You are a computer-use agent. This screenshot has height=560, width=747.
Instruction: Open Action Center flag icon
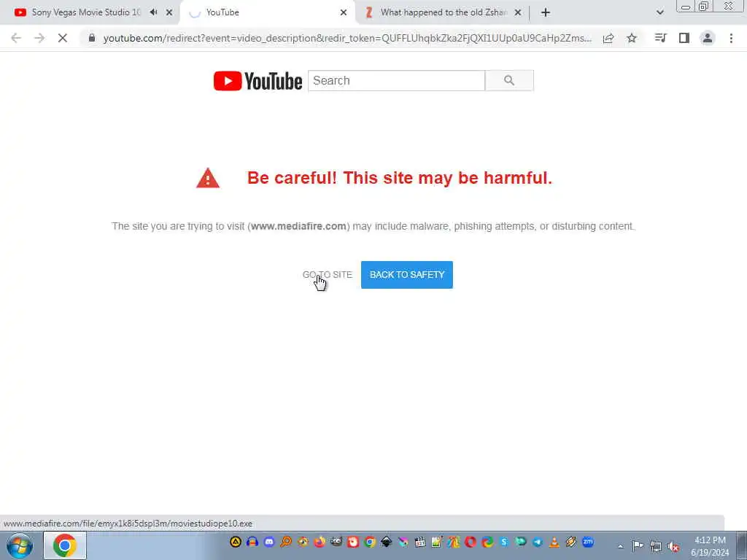click(x=638, y=545)
